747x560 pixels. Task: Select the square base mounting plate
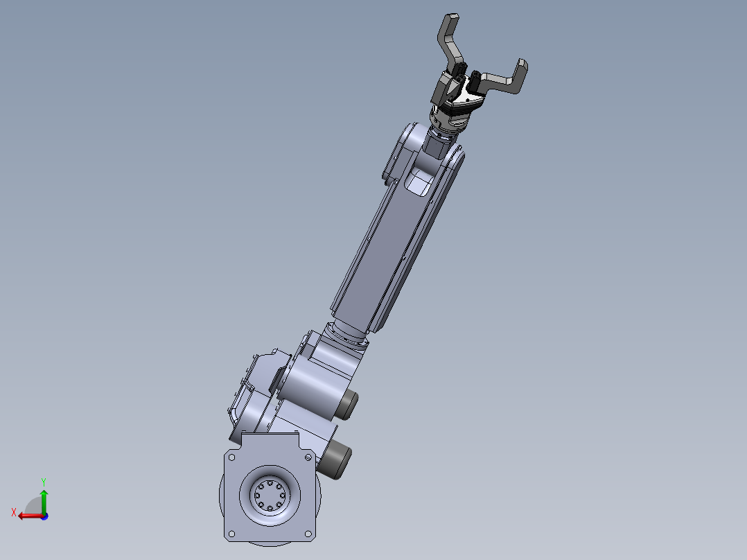click(x=270, y=487)
